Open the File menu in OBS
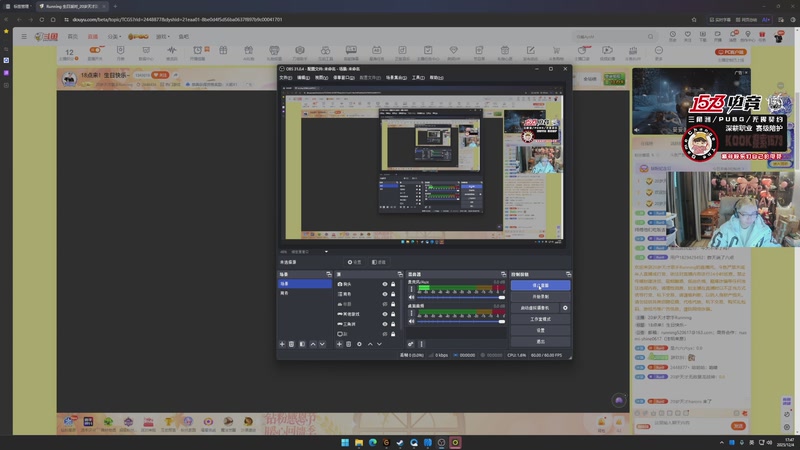The height and width of the screenshot is (450, 800). 285,77
